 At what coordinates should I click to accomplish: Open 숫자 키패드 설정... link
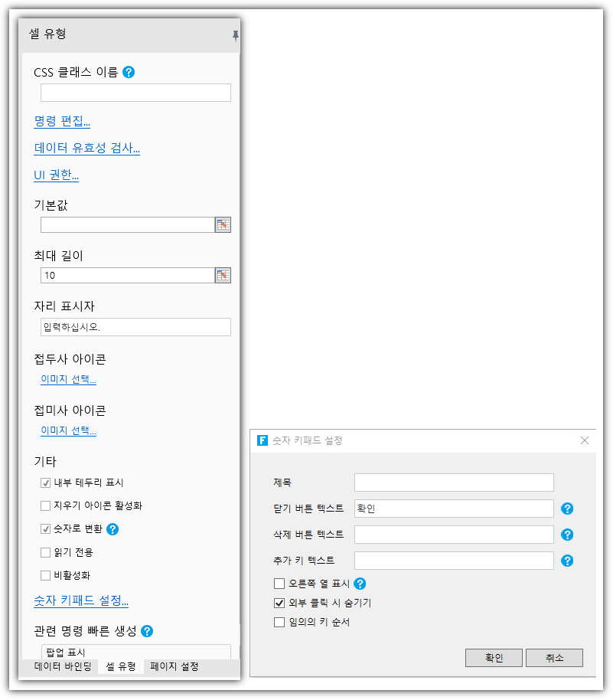point(81,601)
